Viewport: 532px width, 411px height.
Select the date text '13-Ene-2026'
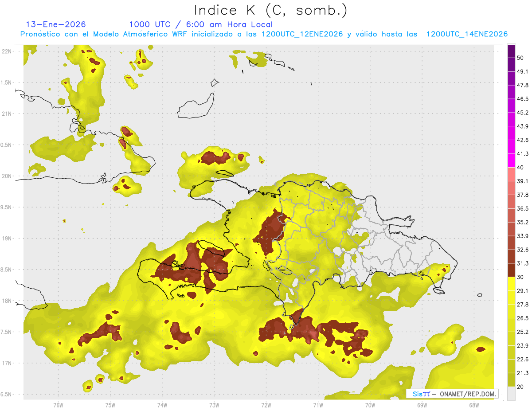[56, 24]
